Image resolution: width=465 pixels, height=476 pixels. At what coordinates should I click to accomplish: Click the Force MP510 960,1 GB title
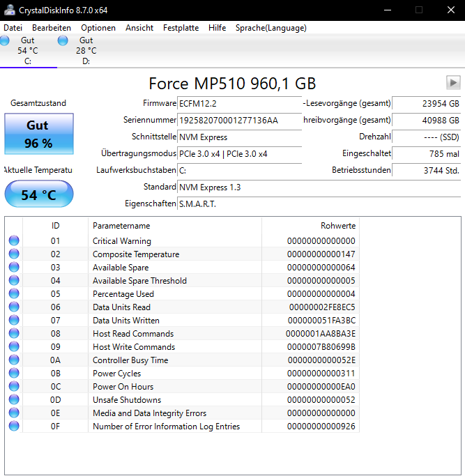coord(232,83)
